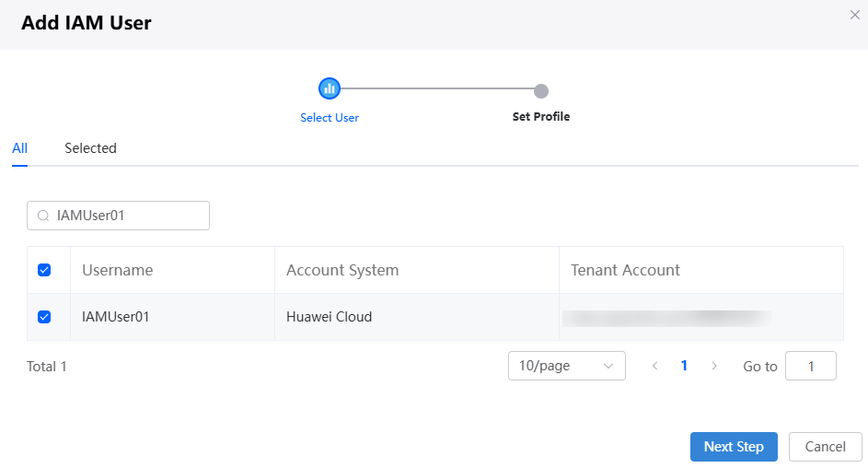868x468 pixels.
Task: Click the Set Profile step label
Action: click(x=541, y=116)
